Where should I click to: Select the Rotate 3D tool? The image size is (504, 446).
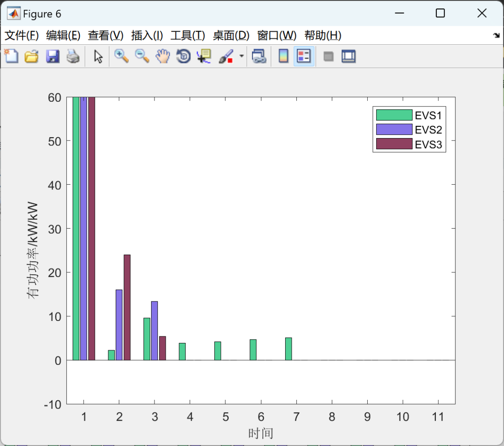(x=183, y=56)
